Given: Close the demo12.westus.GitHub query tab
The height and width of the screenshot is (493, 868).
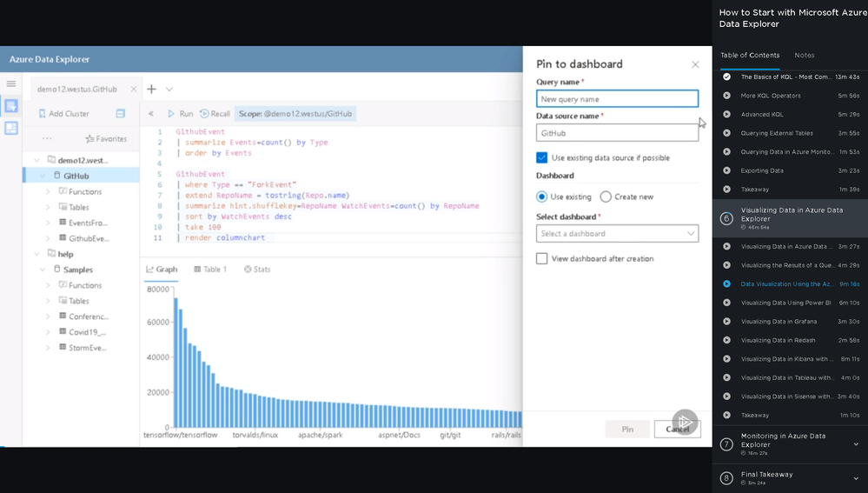Looking at the screenshot, I should [134, 90].
